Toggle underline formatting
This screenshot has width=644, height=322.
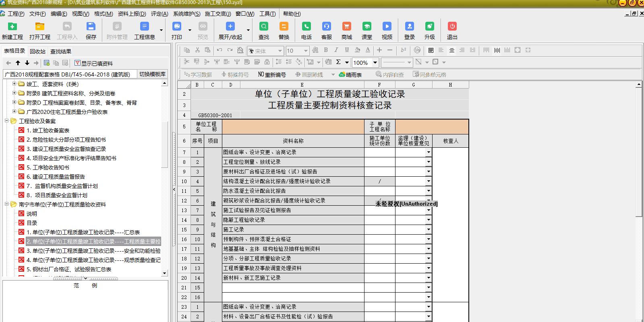(347, 50)
